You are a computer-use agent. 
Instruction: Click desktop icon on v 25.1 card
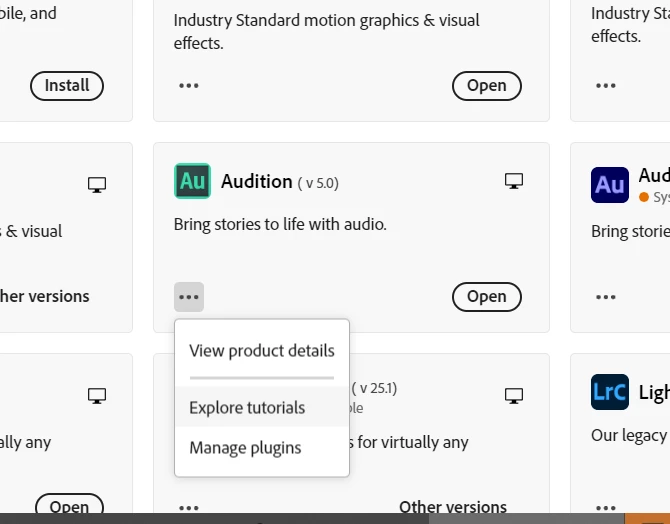coord(514,396)
